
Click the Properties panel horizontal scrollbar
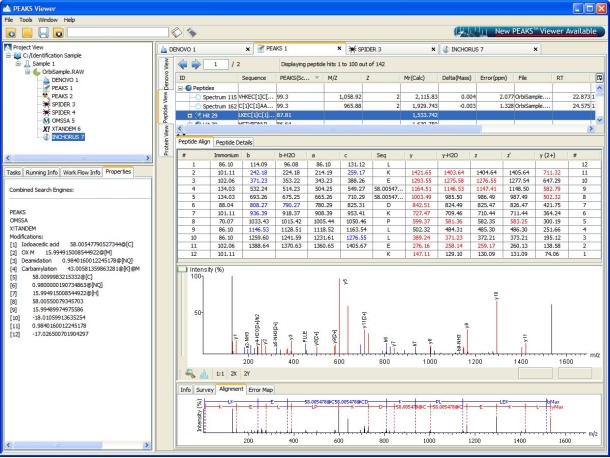(77, 445)
